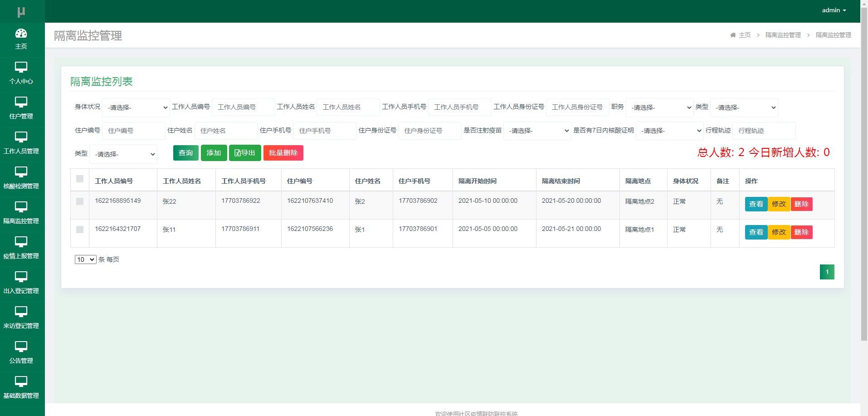Open the 身体状况 filter dropdown

pyautogui.click(x=136, y=108)
